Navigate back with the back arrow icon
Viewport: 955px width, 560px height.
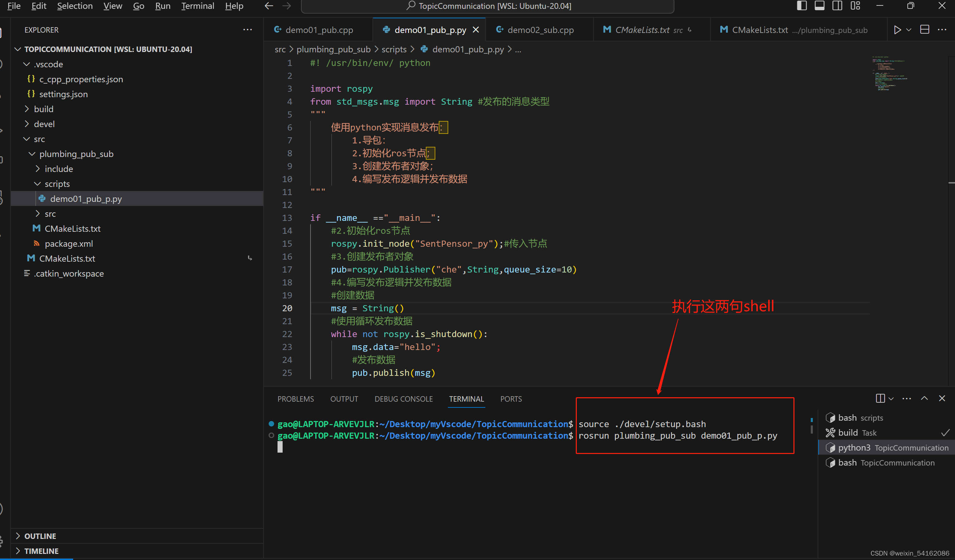[269, 6]
